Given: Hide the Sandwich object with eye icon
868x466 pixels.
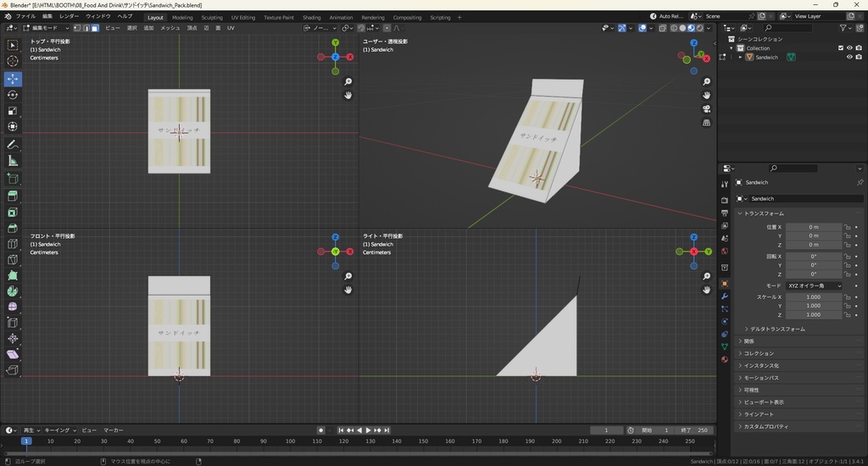Looking at the screenshot, I should (x=849, y=58).
